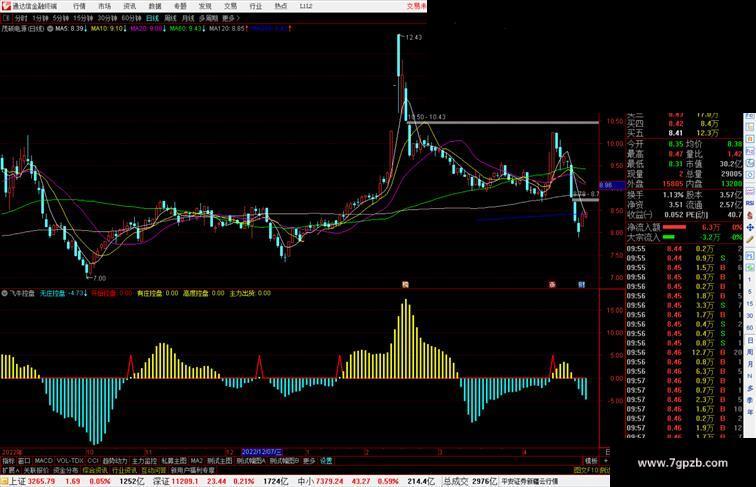Screen dimensions: 756x487
Task: Click the small box icon left of 分时
Action: tap(6, 18)
